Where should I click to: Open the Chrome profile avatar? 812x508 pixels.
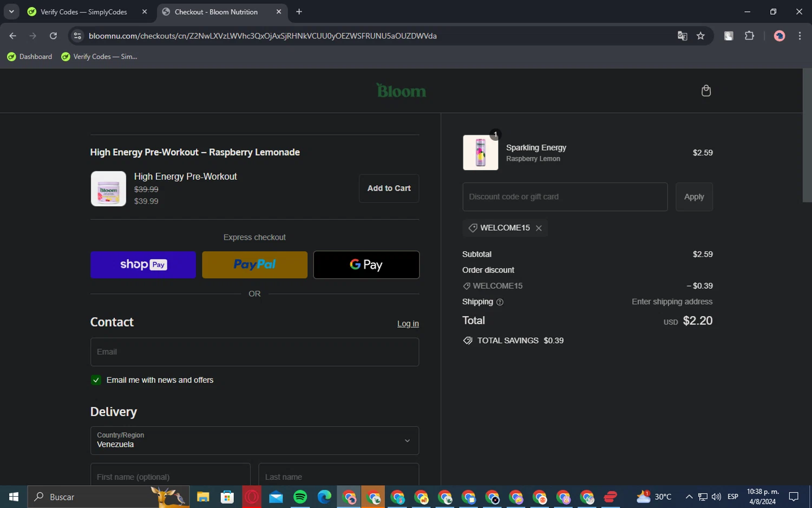coord(780,36)
